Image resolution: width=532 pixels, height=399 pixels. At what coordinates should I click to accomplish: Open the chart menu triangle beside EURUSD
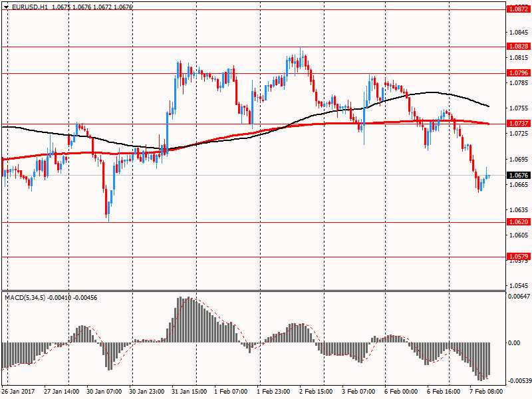pyautogui.click(x=6, y=6)
